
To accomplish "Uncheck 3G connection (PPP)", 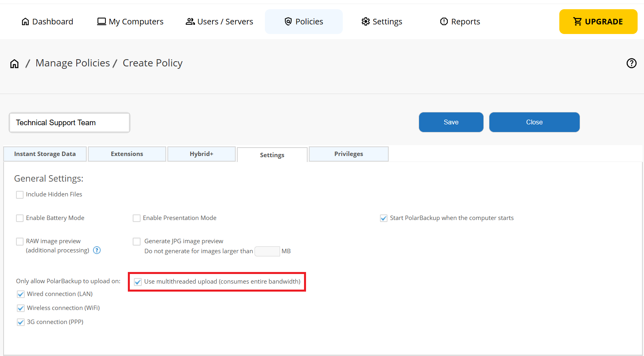I will (21, 322).
